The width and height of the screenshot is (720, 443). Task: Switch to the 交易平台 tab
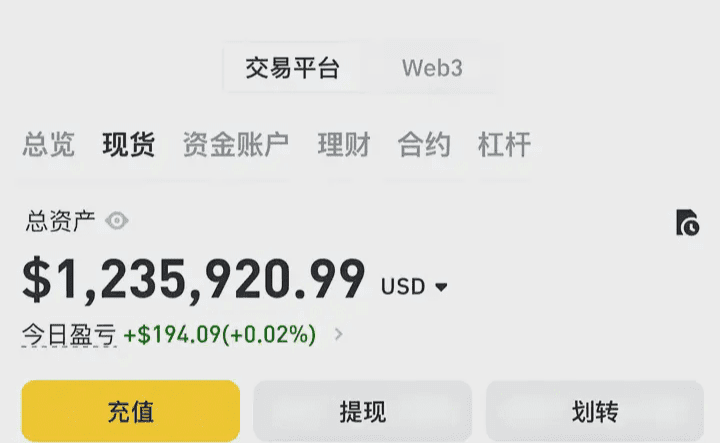[x=292, y=68]
